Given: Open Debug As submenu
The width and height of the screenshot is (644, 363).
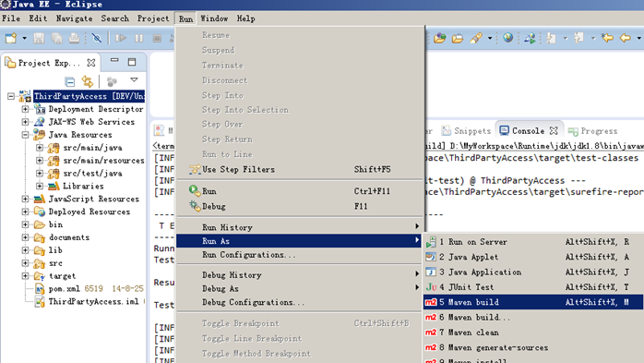Looking at the screenshot, I should [300, 288].
